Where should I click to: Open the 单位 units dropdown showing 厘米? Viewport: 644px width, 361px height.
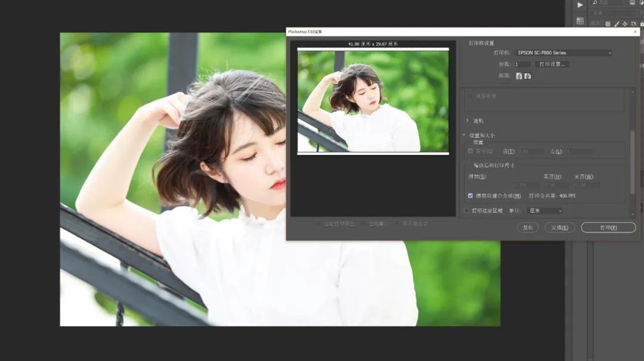pyautogui.click(x=547, y=210)
